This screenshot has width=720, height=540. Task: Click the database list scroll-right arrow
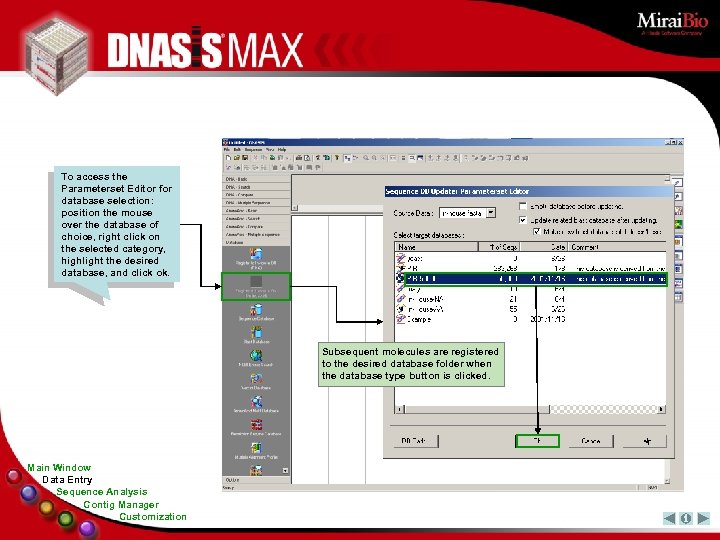coord(662,409)
